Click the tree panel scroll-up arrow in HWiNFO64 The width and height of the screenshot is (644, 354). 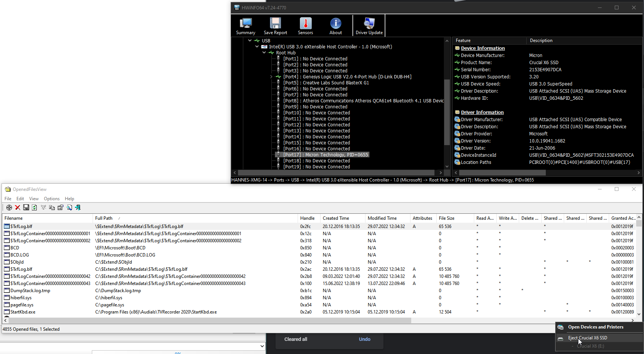(x=447, y=41)
